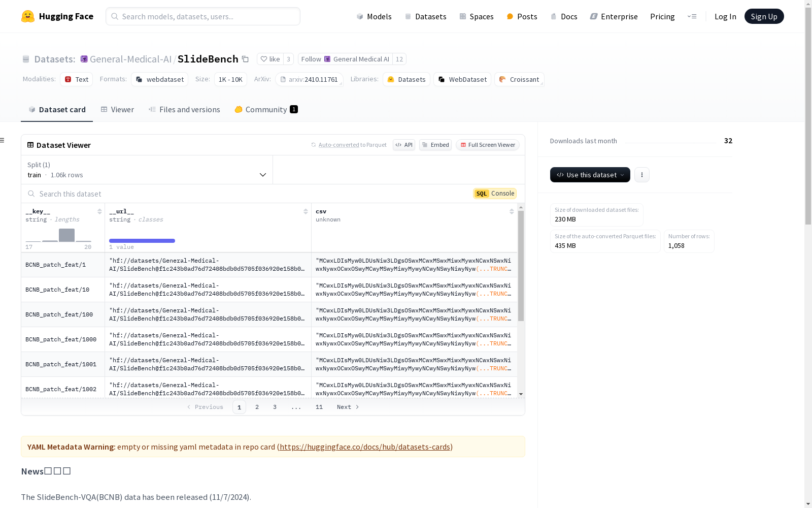Focus the top search models field
812x508 pixels.
(203, 16)
